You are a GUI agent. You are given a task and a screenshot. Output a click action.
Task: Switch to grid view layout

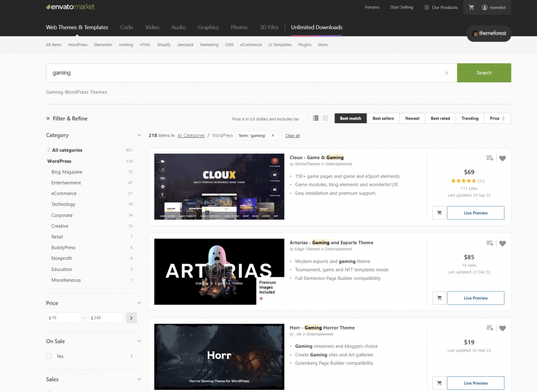coord(325,118)
